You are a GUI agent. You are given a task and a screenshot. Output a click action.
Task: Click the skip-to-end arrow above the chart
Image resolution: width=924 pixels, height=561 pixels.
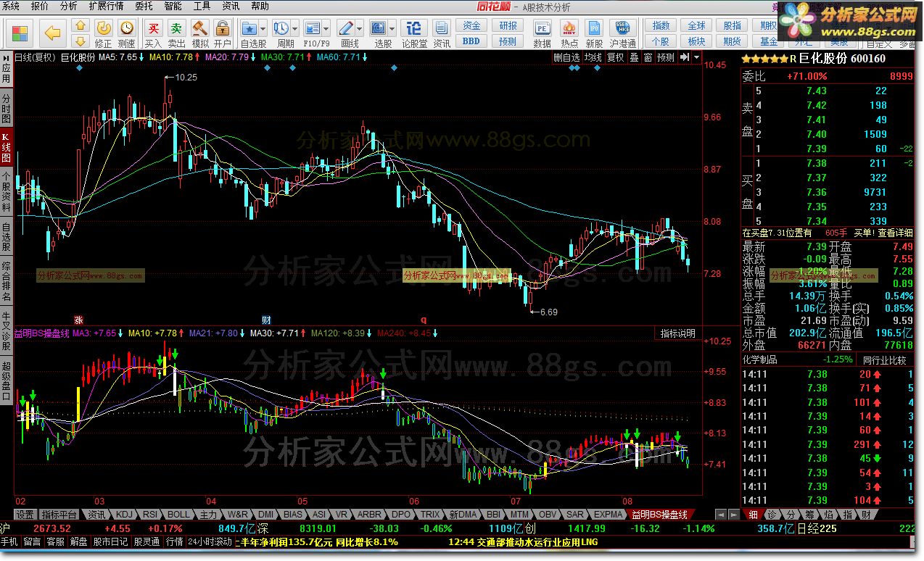(x=685, y=57)
